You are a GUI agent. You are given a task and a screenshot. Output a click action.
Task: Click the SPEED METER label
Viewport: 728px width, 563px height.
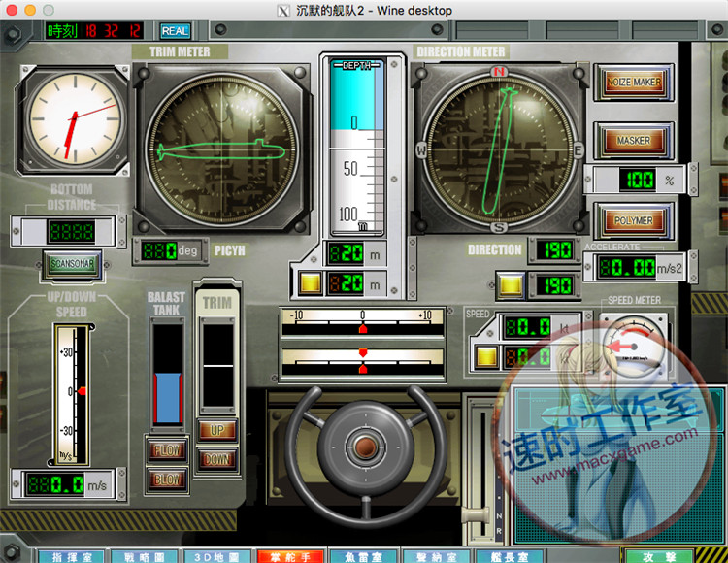(x=634, y=300)
